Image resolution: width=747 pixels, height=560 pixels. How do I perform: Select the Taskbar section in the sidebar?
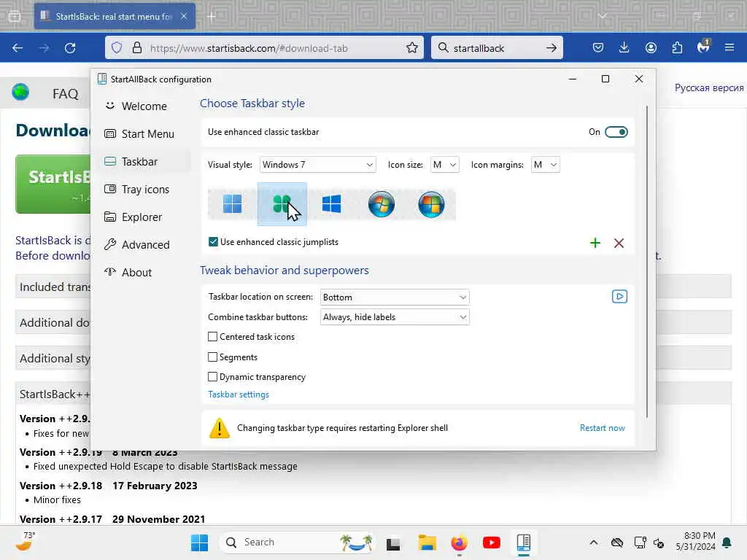(x=144, y=161)
